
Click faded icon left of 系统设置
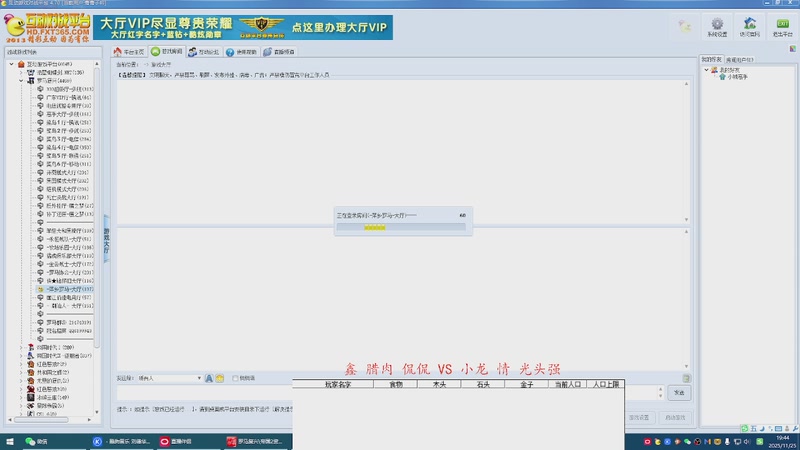[x=685, y=26]
